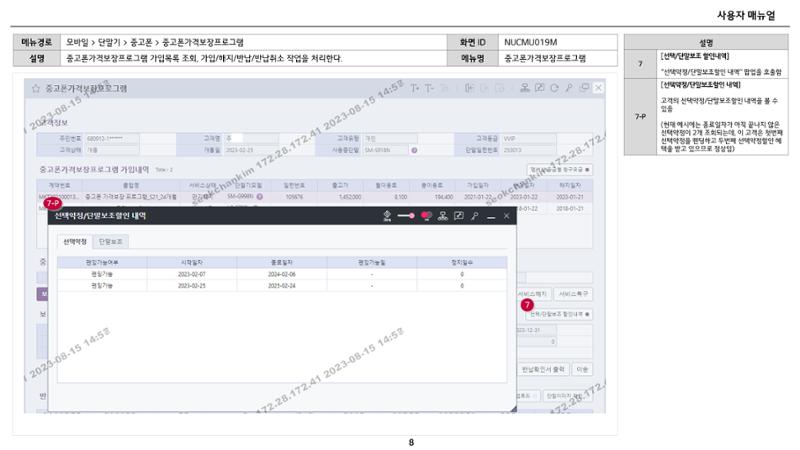Click the 계약번호 column header in main table
800x450 pixels.
[59, 185]
